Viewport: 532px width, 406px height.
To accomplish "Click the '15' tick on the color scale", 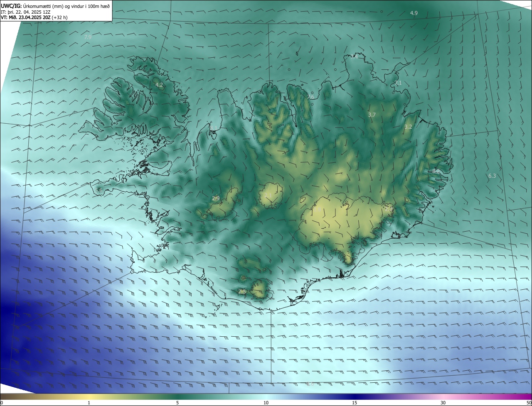I will click(x=355, y=403).
